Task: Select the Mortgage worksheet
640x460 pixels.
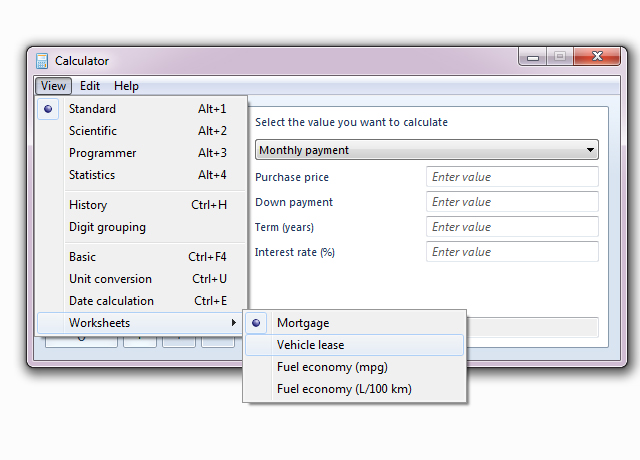Action: (x=303, y=323)
